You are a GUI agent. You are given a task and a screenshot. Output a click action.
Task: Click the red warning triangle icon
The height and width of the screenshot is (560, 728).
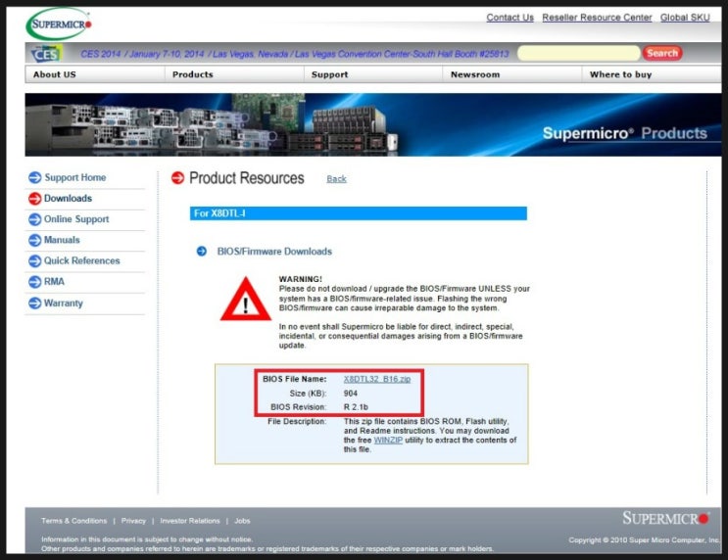point(246,300)
